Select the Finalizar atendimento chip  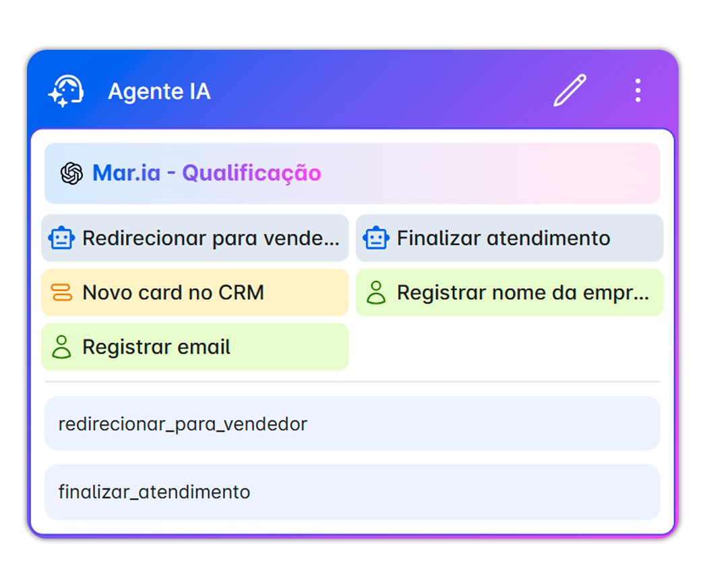coord(509,238)
